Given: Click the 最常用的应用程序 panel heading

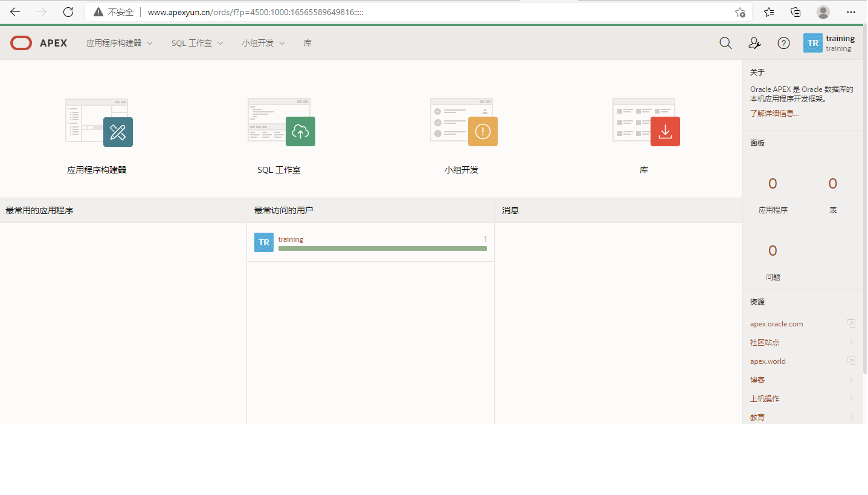Looking at the screenshot, I should (x=39, y=210).
